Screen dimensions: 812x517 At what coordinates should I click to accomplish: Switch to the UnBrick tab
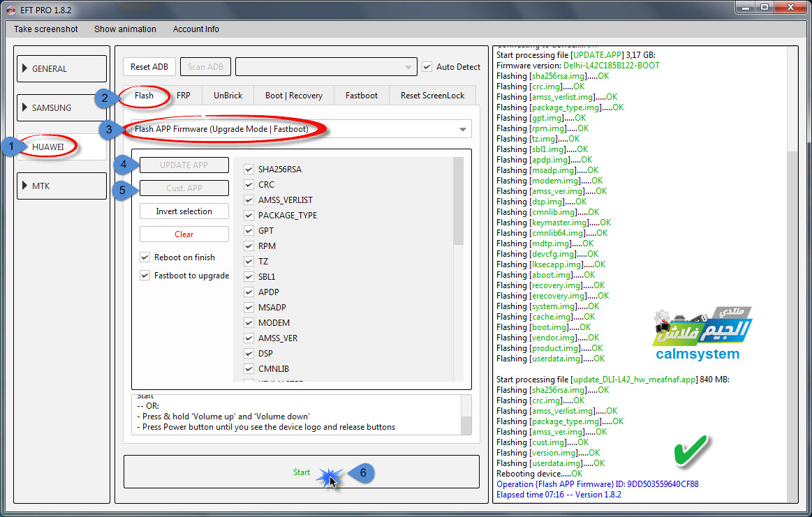[x=228, y=95]
